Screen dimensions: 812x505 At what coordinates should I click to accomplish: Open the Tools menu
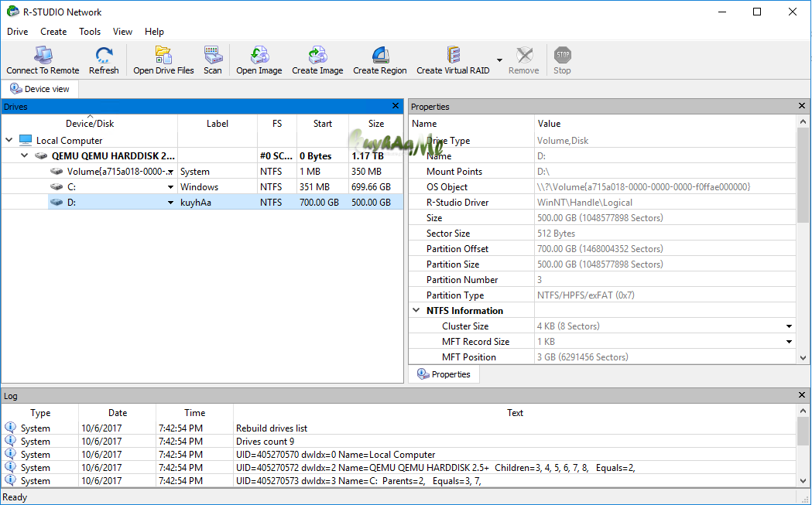pyautogui.click(x=90, y=32)
